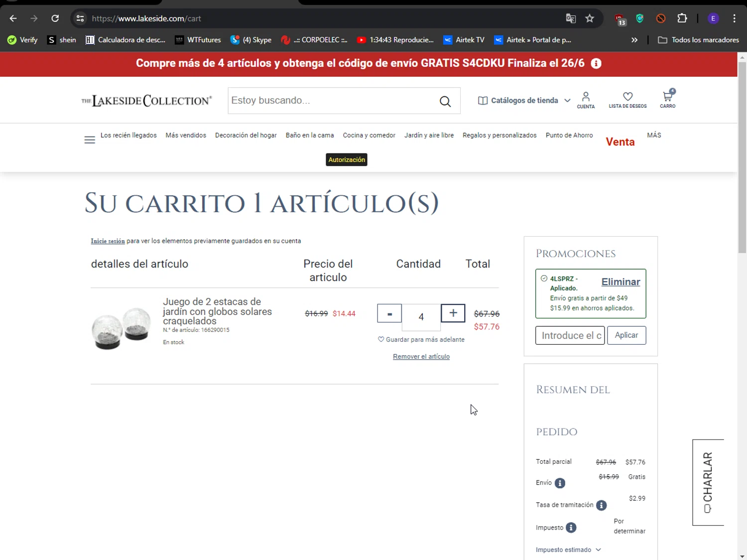The image size is (747, 560).
Task: Click Guardar para más adelante
Action: pyautogui.click(x=421, y=340)
